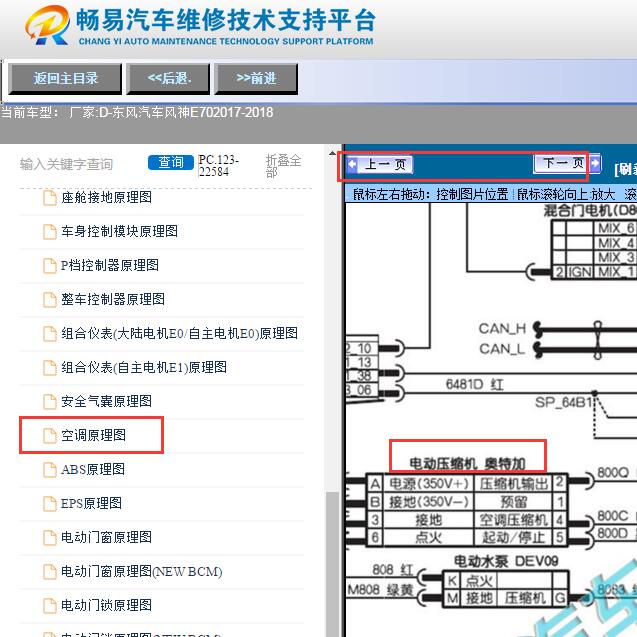Open 电动门窗原理图 document
637x637 pixels.
(x=106, y=538)
